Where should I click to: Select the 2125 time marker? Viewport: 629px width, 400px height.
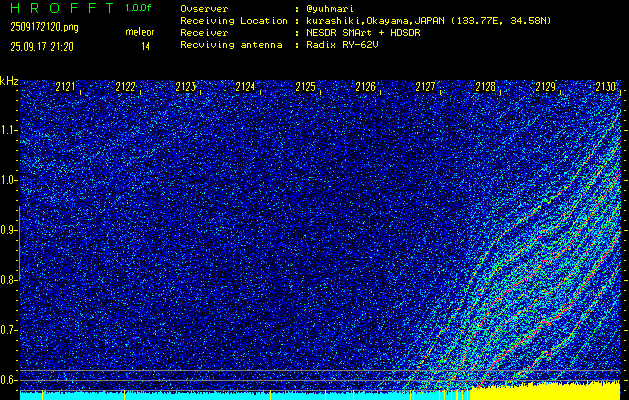[x=306, y=87]
